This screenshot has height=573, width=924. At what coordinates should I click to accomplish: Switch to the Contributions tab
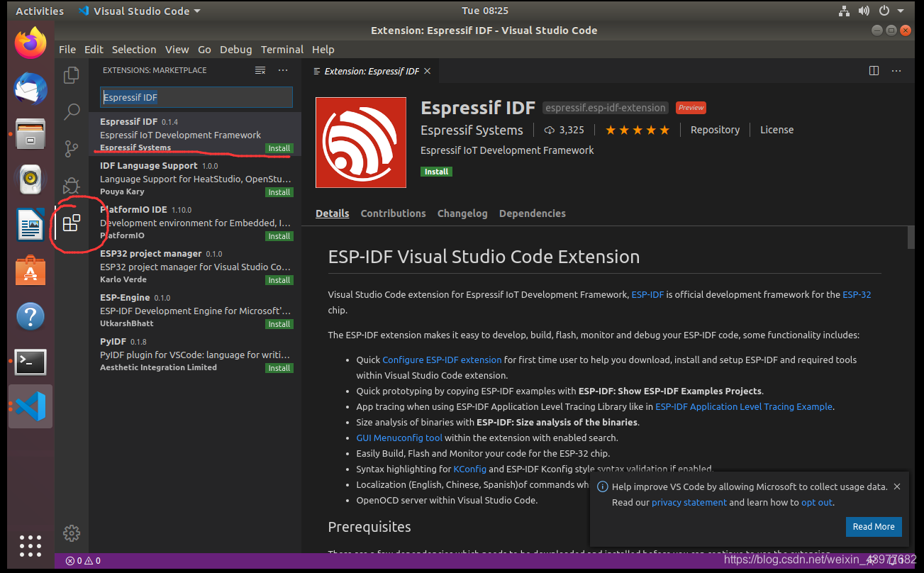click(x=393, y=213)
